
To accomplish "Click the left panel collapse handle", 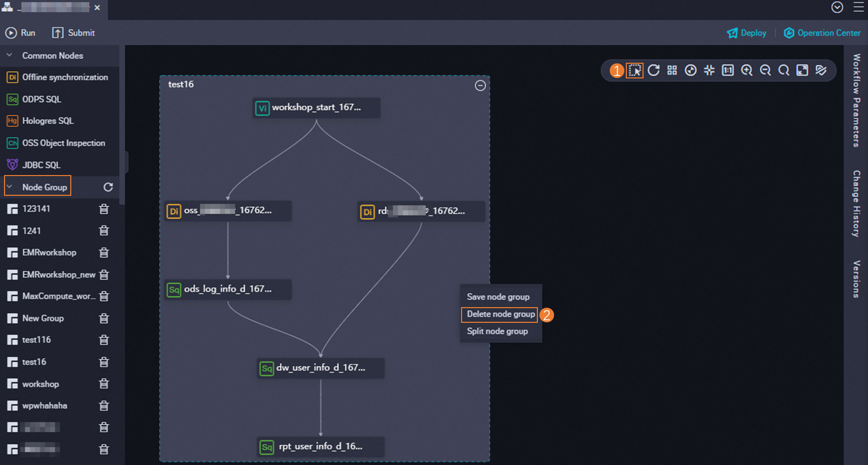I will [x=126, y=162].
